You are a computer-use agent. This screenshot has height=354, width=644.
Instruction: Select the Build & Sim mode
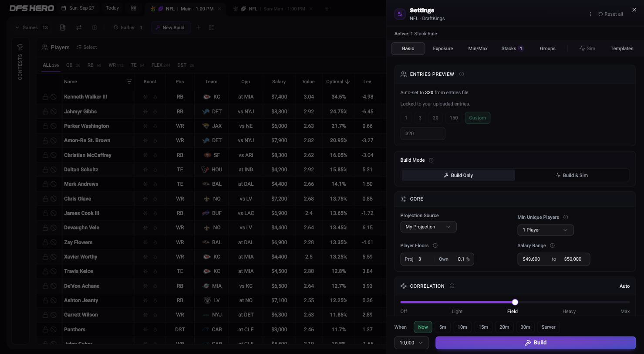tap(572, 175)
